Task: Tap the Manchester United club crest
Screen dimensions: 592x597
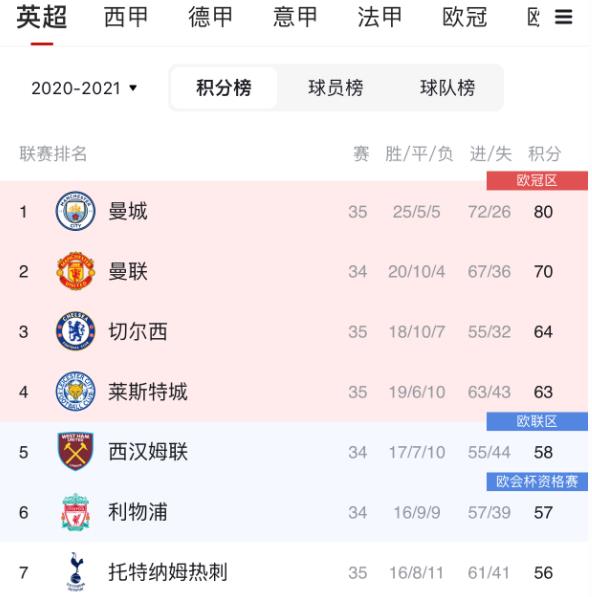Action: [x=75, y=271]
